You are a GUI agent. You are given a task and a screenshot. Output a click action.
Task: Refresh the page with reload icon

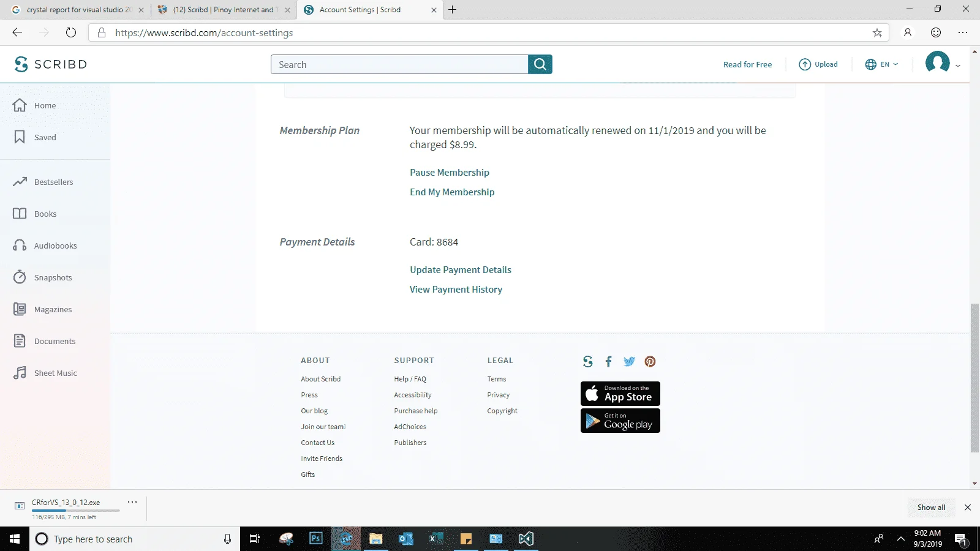[x=71, y=32]
